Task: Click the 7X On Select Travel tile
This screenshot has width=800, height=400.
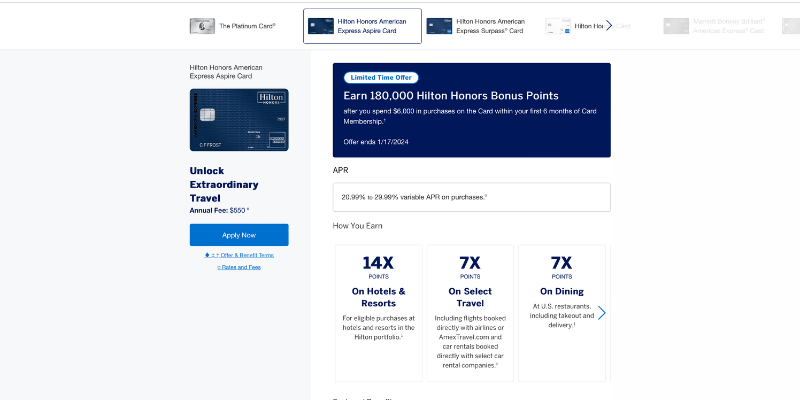Action: [x=470, y=312]
